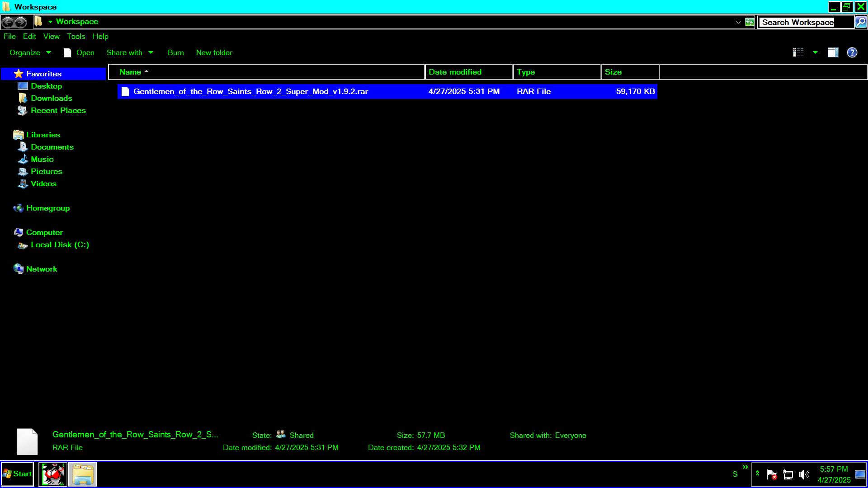Click the Explorer taskbar button
Image resolution: width=868 pixels, height=488 pixels.
[83, 474]
